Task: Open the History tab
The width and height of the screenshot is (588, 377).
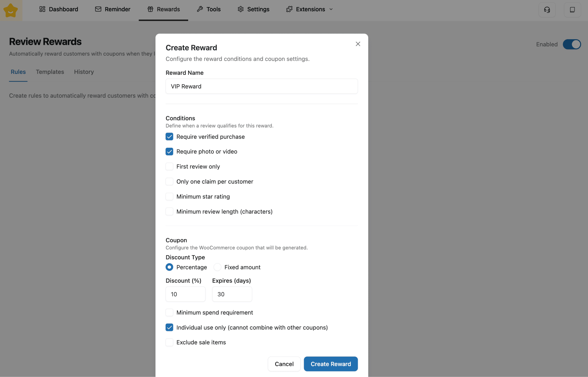Action: click(x=84, y=72)
